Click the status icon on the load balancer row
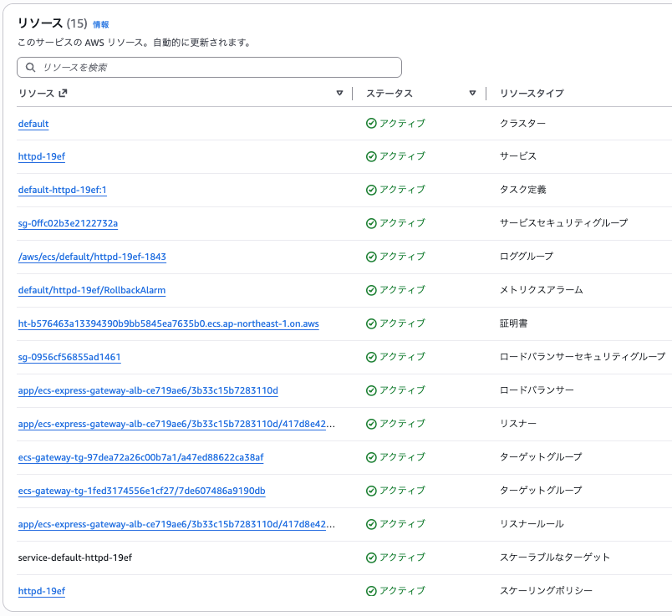 369,390
